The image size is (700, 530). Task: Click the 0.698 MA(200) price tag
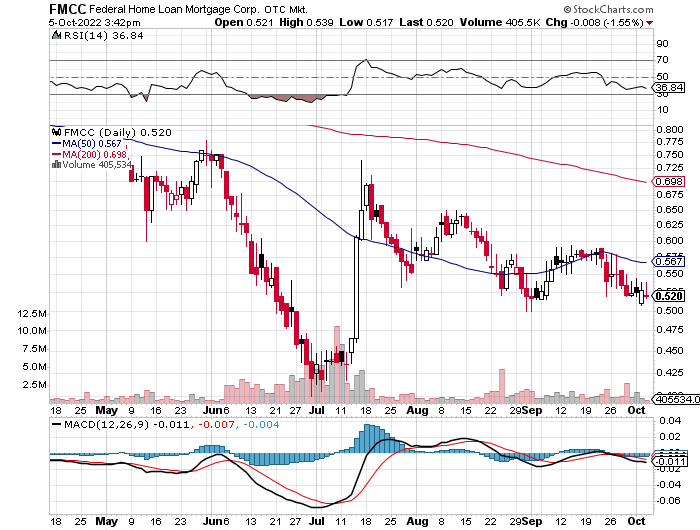669,181
